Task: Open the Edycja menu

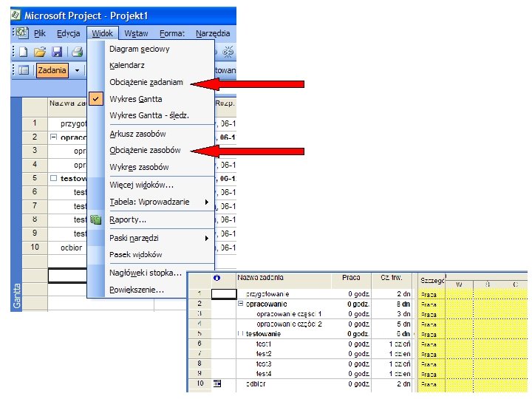Action: coord(68,33)
